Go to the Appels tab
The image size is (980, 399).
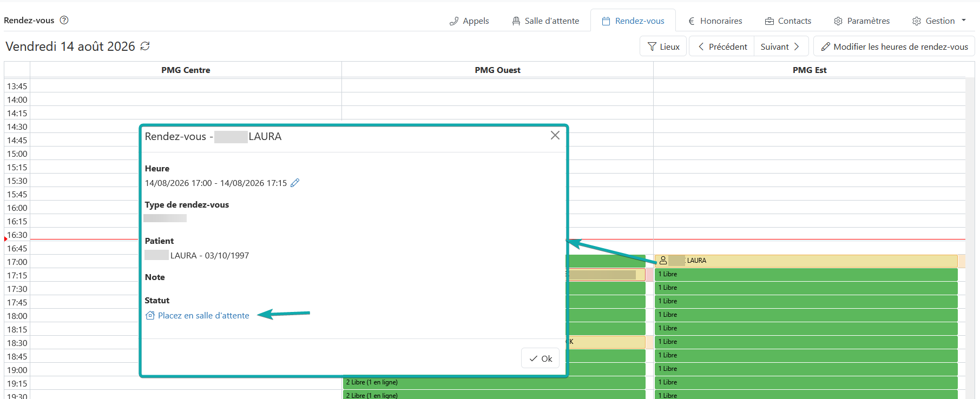[x=469, y=21]
